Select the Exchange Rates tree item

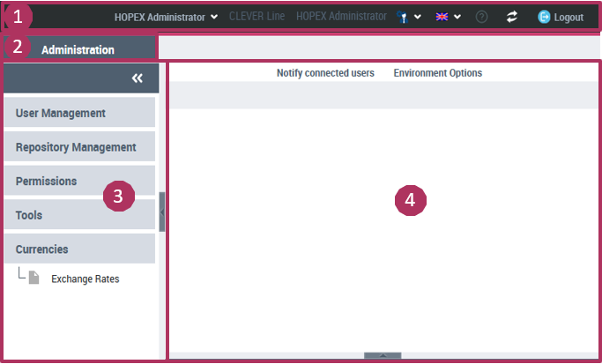tap(85, 279)
